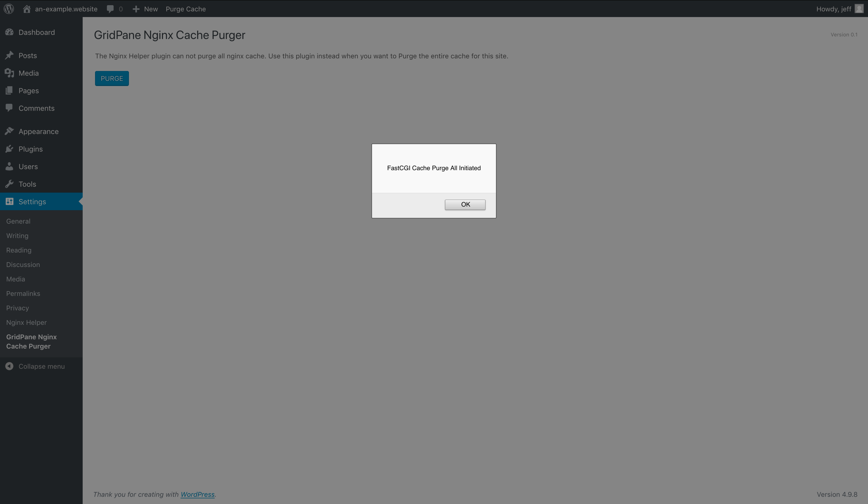This screenshot has width=868, height=504.
Task: Click the Settings sliders icon
Action: (x=9, y=201)
